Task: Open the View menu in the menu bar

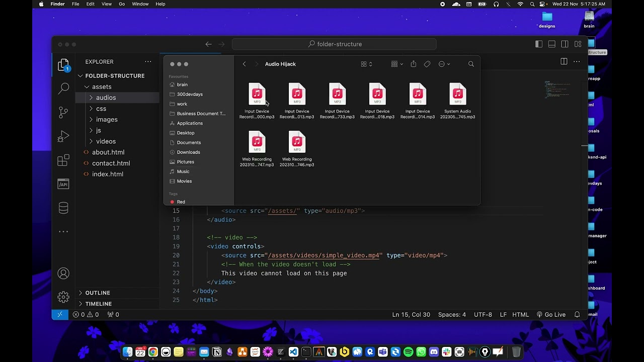Action: (x=107, y=4)
